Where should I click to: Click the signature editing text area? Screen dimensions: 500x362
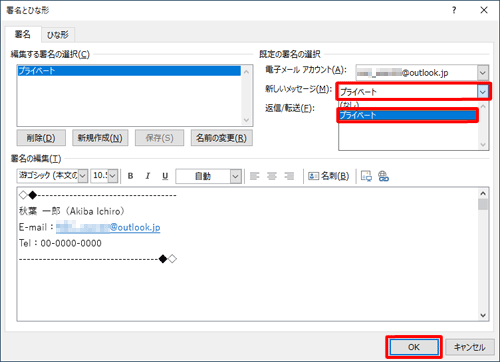coord(248,254)
